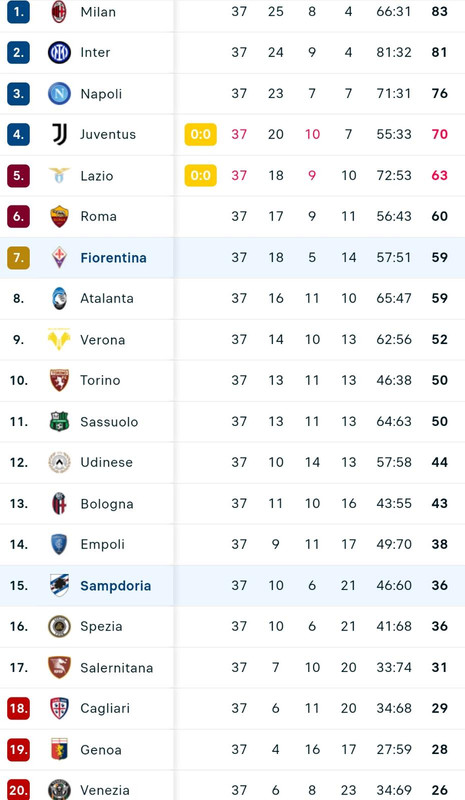Viewport: 465px width, 800px height.
Task: Open the Torino team link
Action: [x=100, y=380]
